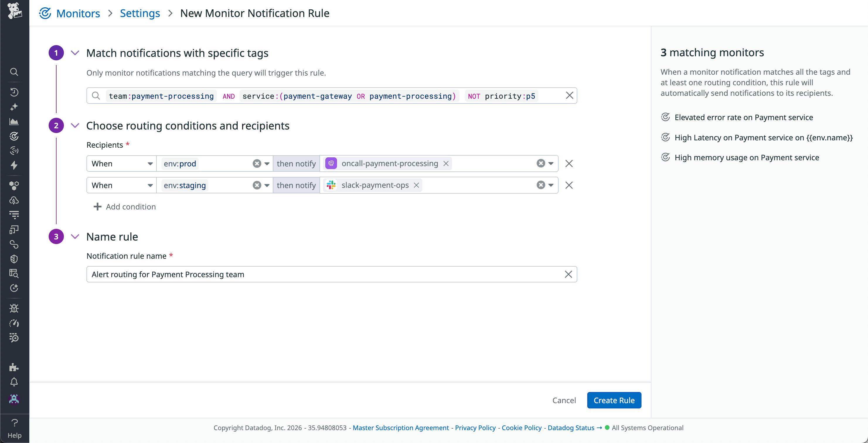Open the slack-payment-ops recipient dropdown arrow

pos(551,185)
